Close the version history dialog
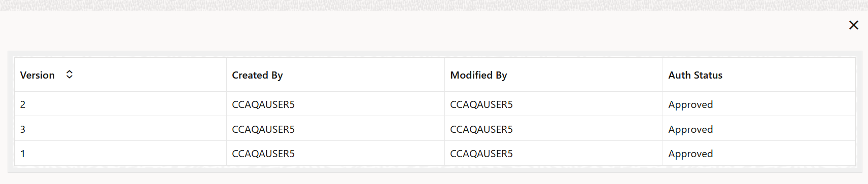 [x=853, y=25]
